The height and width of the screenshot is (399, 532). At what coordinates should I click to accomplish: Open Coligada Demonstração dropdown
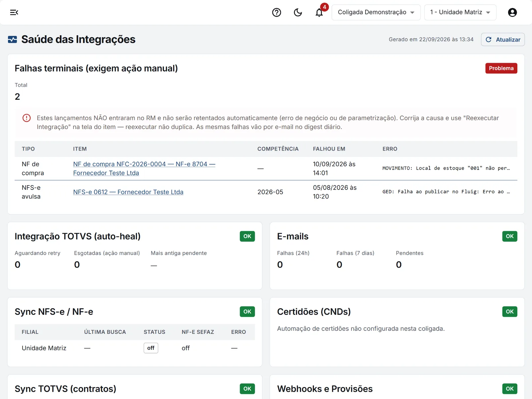coord(376,12)
